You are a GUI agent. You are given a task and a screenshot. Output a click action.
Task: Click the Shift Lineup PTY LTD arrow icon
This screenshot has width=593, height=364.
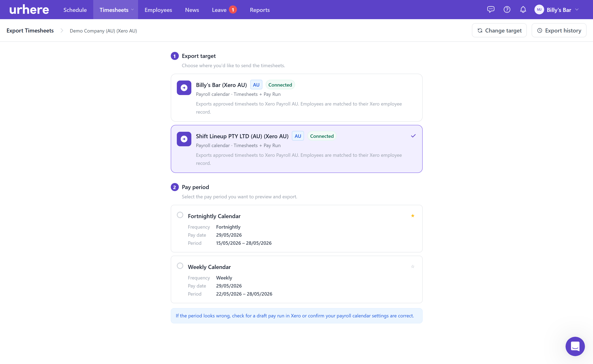(x=184, y=139)
